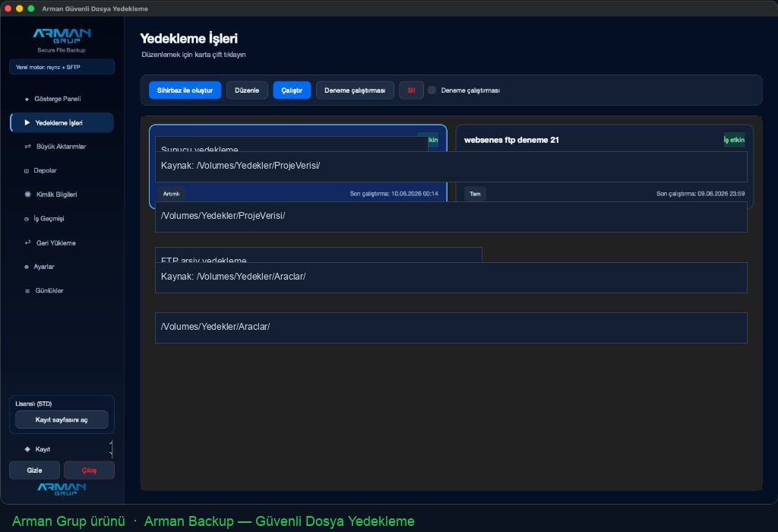
Task: Delete job with the red Sil button
Action: pos(411,90)
